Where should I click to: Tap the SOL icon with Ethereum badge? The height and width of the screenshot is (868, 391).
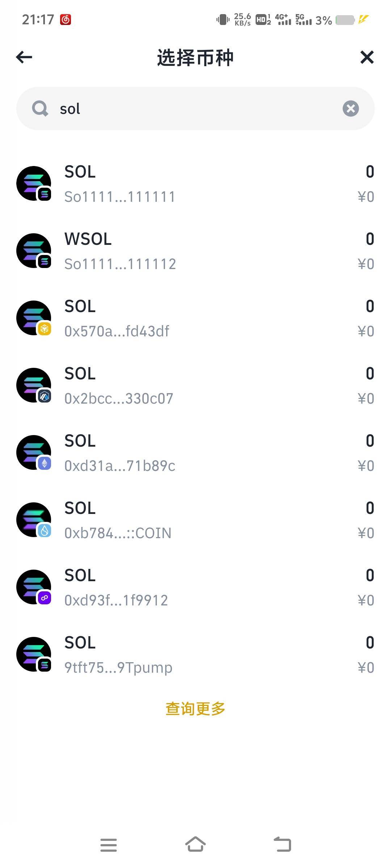coord(34,453)
